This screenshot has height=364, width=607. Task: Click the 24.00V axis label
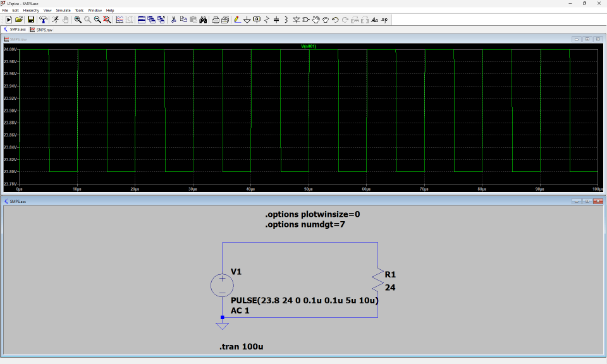click(10, 49)
